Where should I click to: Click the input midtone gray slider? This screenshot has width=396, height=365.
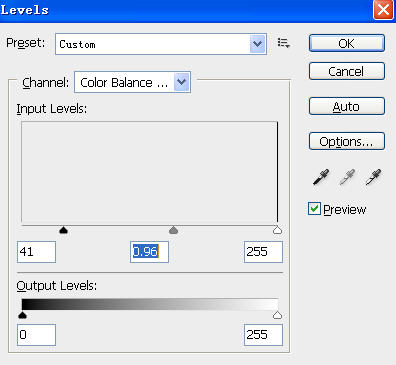tap(173, 230)
